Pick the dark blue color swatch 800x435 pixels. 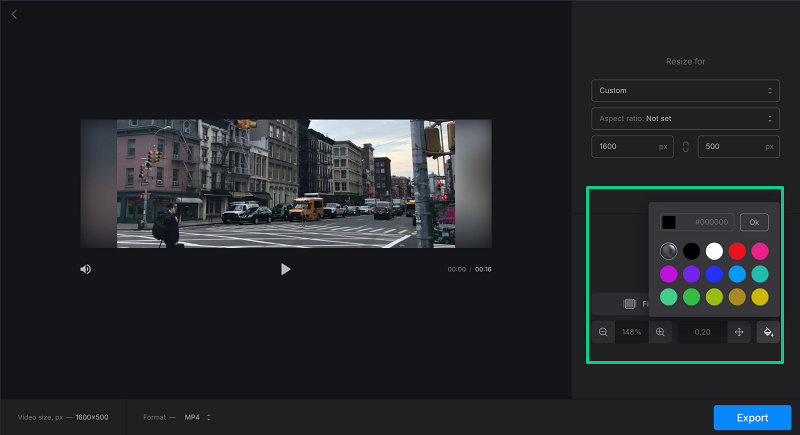pyautogui.click(x=714, y=274)
